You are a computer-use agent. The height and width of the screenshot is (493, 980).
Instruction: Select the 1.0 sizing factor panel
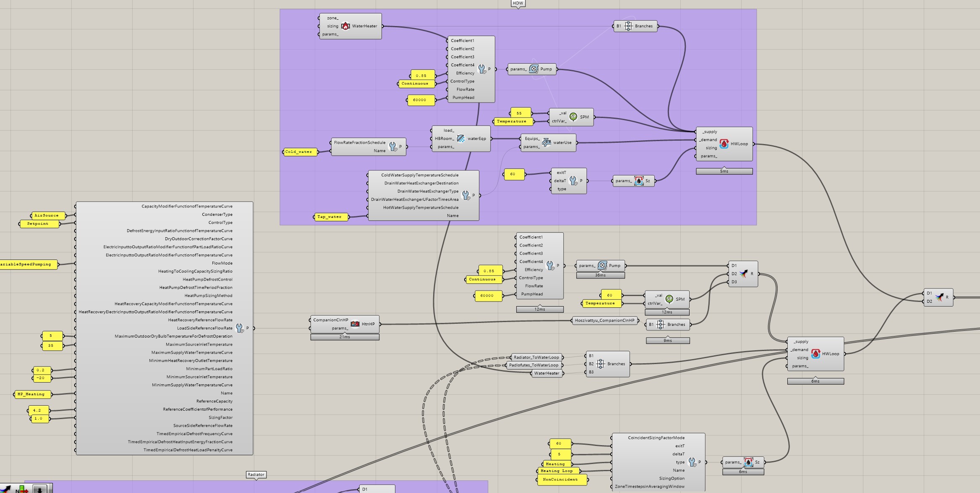(x=40, y=419)
